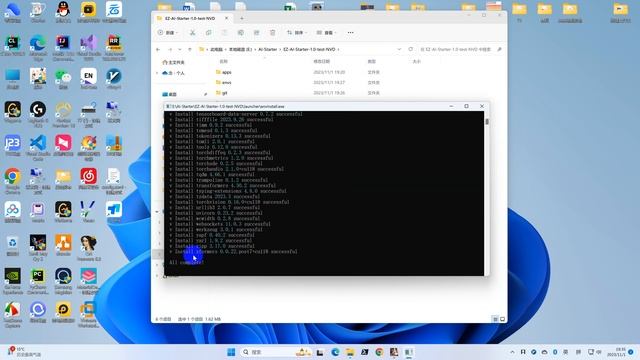Open the weather widget on the taskbar

(x=24, y=352)
